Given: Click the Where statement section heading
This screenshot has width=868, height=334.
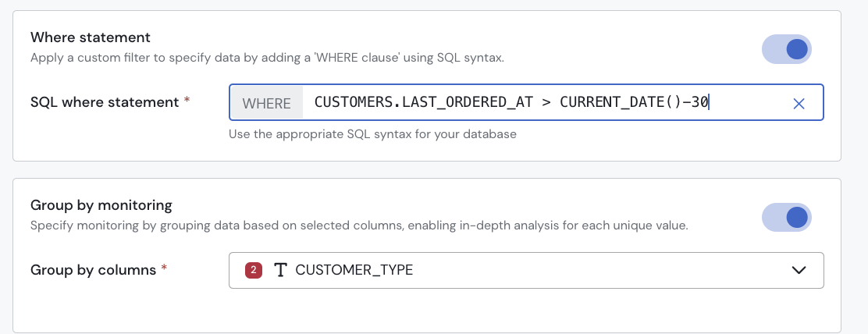Looking at the screenshot, I should (x=90, y=37).
